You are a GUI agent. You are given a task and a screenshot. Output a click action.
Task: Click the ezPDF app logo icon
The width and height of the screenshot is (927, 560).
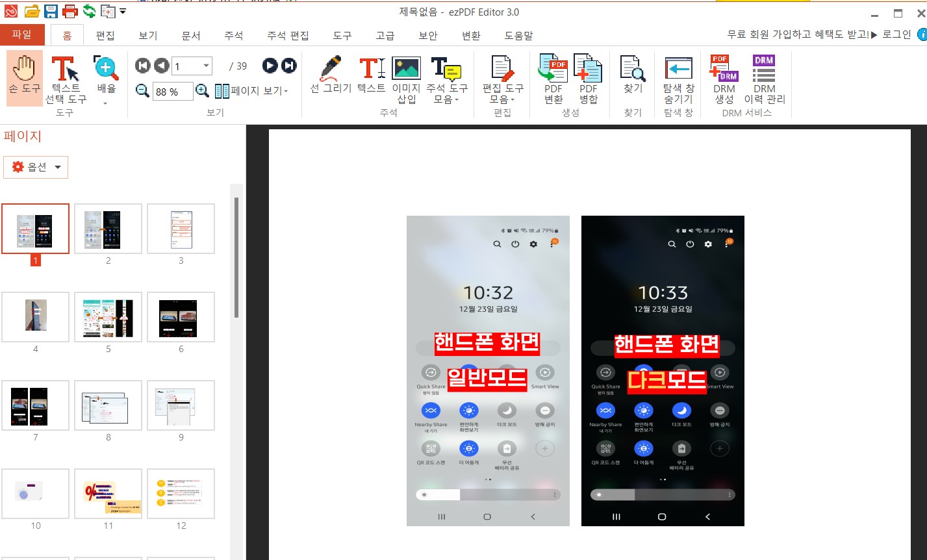10,12
